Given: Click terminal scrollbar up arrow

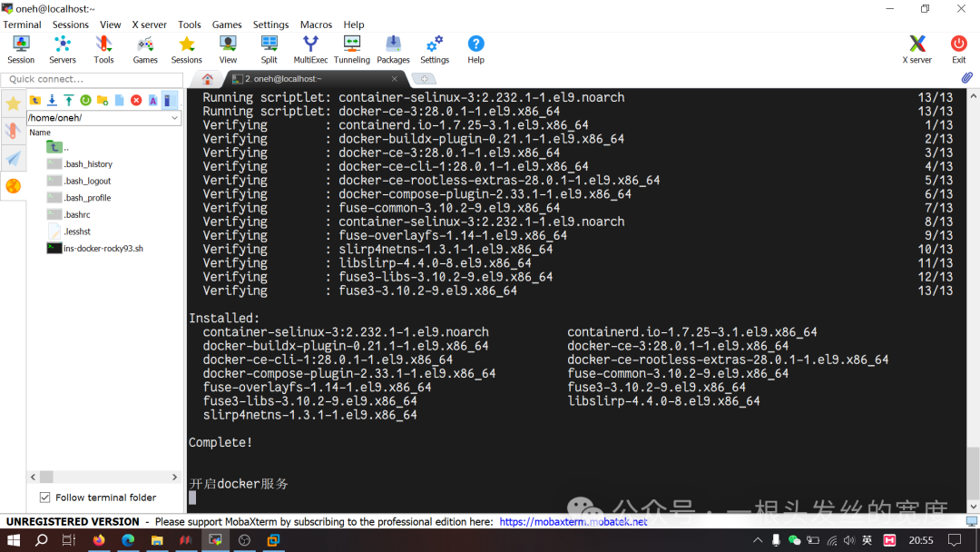Looking at the screenshot, I should coord(973,96).
